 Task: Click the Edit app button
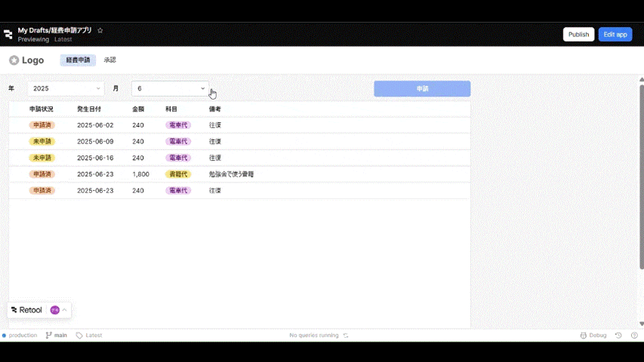point(615,35)
